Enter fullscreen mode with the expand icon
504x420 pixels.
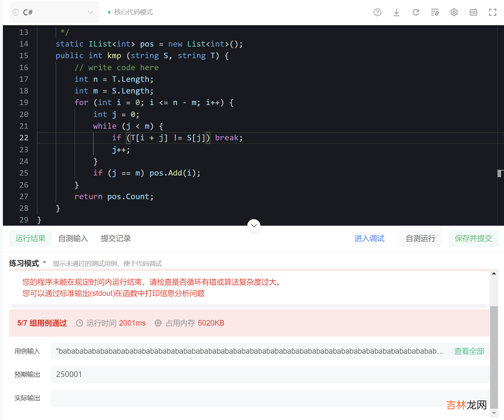(x=492, y=12)
